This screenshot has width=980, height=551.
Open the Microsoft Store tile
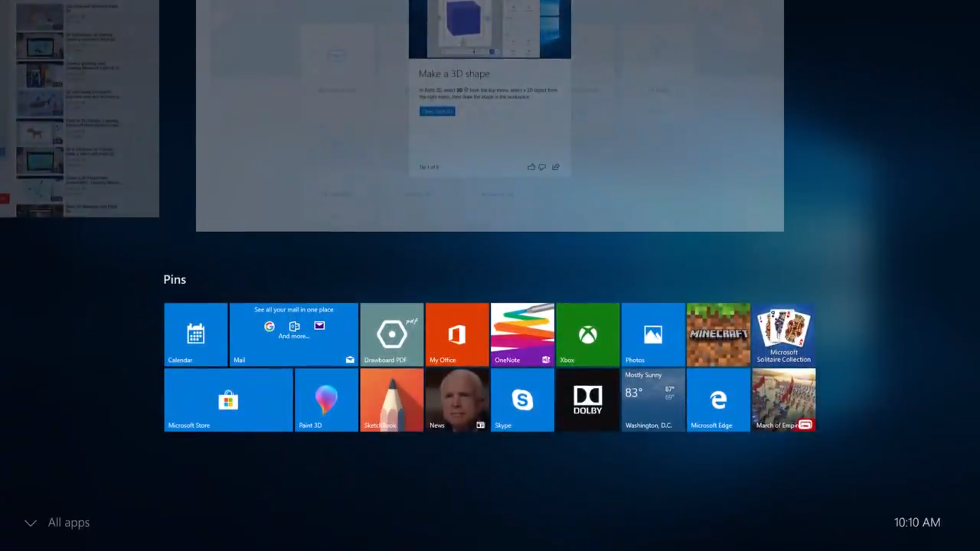[228, 400]
